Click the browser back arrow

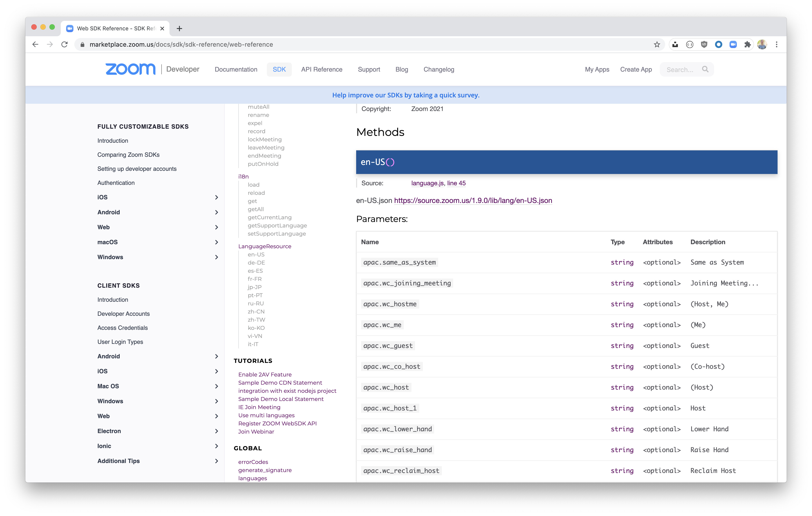[x=35, y=44]
